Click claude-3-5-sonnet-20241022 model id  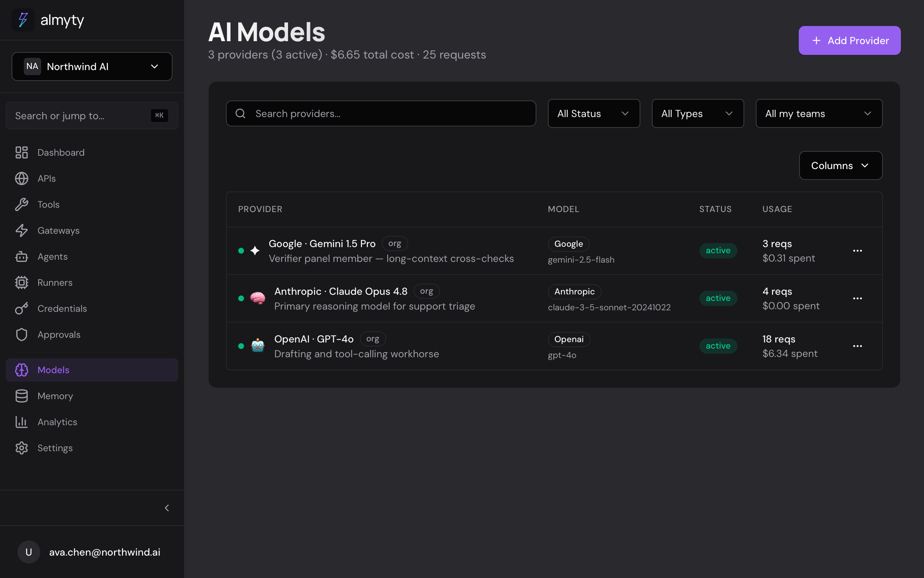click(x=609, y=307)
